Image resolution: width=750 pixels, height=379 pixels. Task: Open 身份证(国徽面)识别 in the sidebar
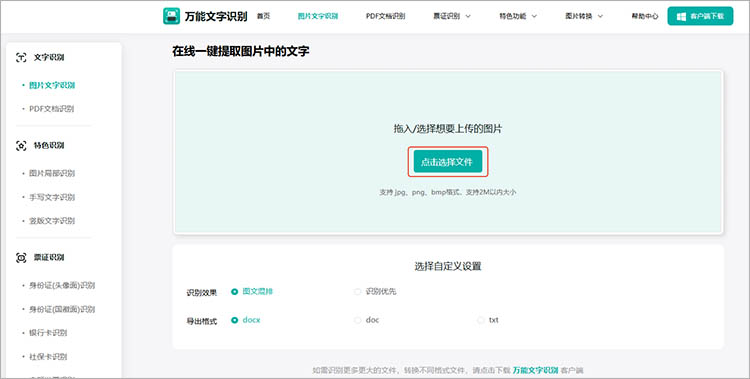click(62, 310)
